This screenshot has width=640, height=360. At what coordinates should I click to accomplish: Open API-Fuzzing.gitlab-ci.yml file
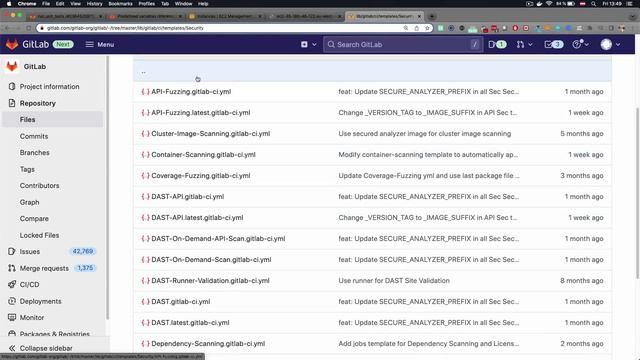[x=191, y=92]
